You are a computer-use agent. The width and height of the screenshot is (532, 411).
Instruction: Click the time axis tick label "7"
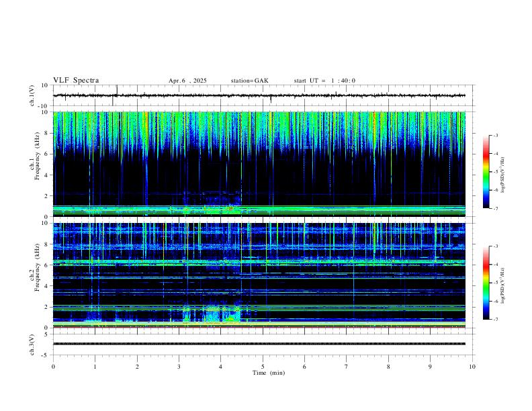click(x=347, y=367)
